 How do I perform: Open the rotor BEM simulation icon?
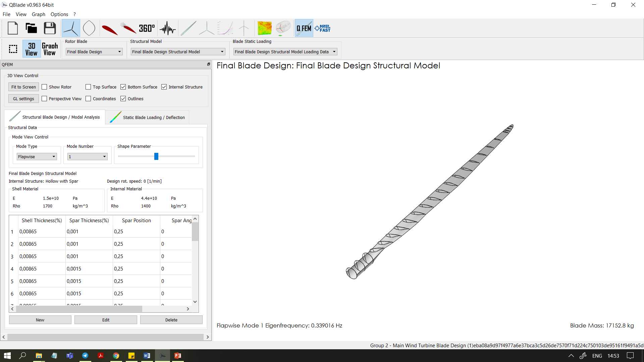pos(207,28)
